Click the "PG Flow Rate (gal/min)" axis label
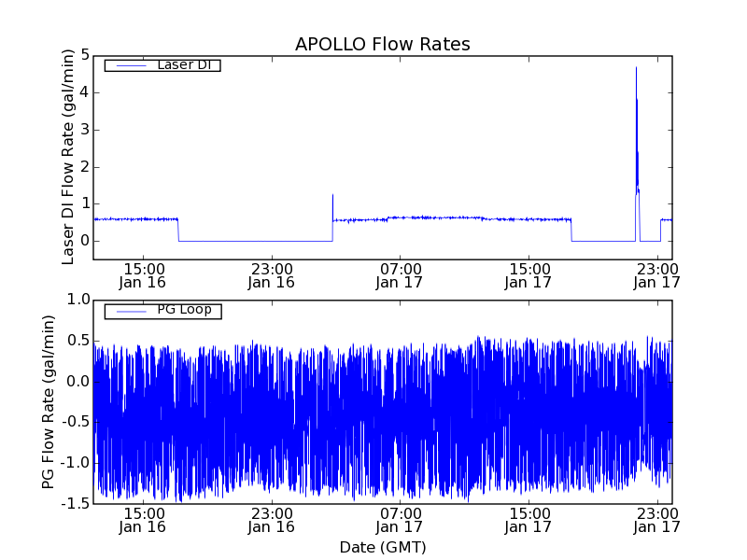Image resolution: width=747 pixels, height=560 pixels. pos(49,402)
